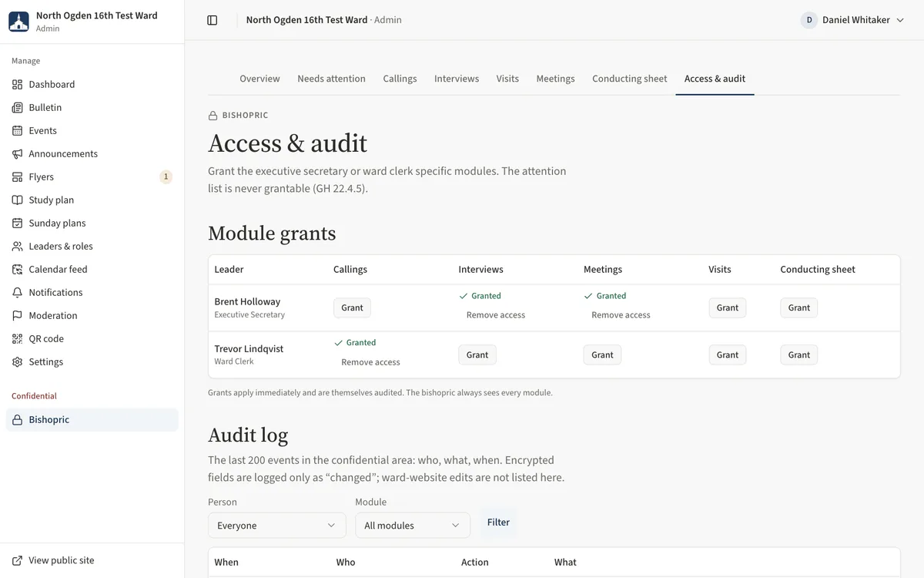This screenshot has height=578, width=924.
Task: Click the external link icon by View public site
Action: click(18, 560)
